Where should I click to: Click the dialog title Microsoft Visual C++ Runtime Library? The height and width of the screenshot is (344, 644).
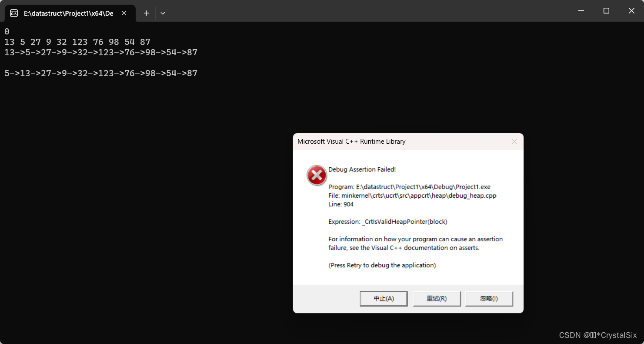click(351, 142)
